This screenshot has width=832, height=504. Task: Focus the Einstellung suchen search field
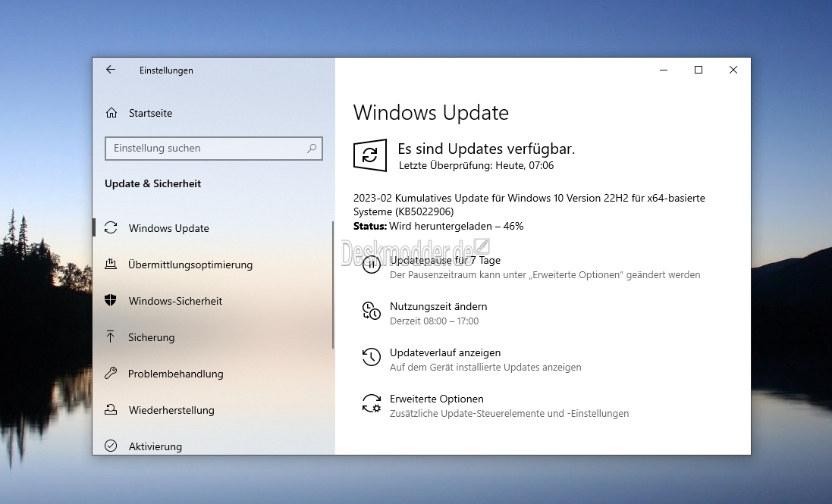coord(214,149)
